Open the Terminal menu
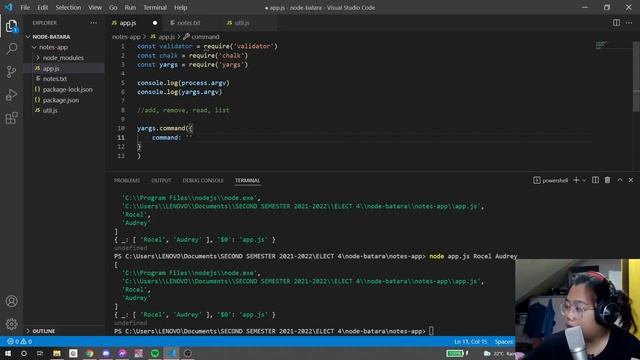Image resolution: width=640 pixels, height=360 pixels. 155,7
